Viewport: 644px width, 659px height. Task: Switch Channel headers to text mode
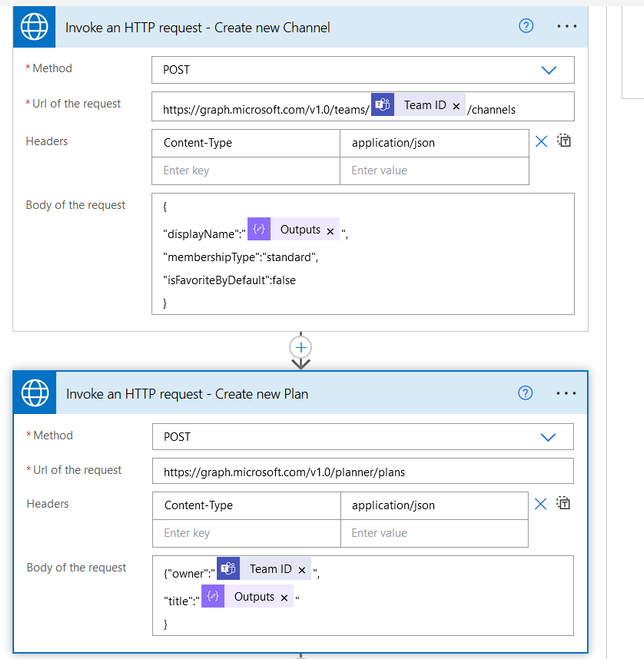(564, 142)
